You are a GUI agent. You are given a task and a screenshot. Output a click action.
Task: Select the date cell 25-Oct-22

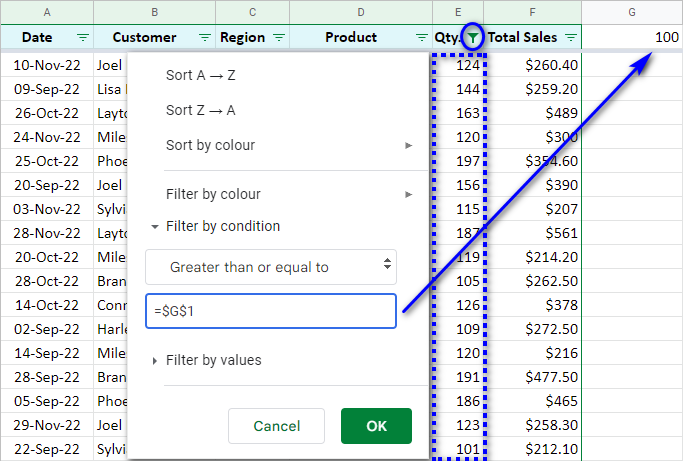47,161
